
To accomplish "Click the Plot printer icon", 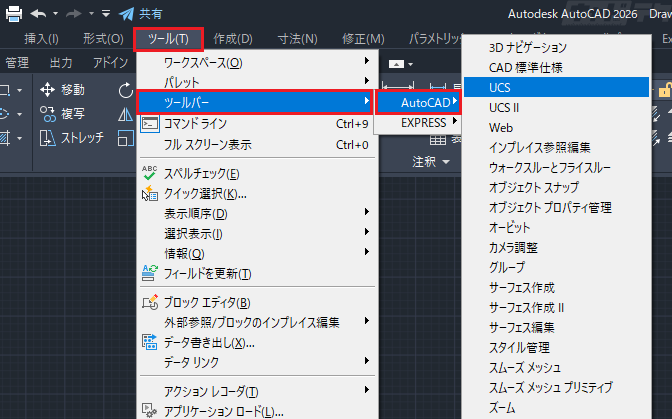I will click(x=14, y=14).
